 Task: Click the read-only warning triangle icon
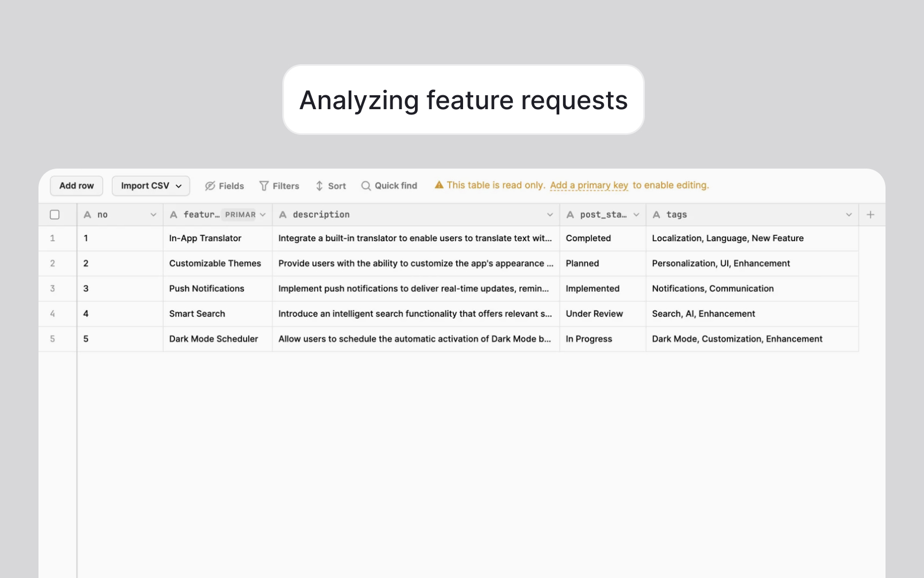tap(438, 185)
